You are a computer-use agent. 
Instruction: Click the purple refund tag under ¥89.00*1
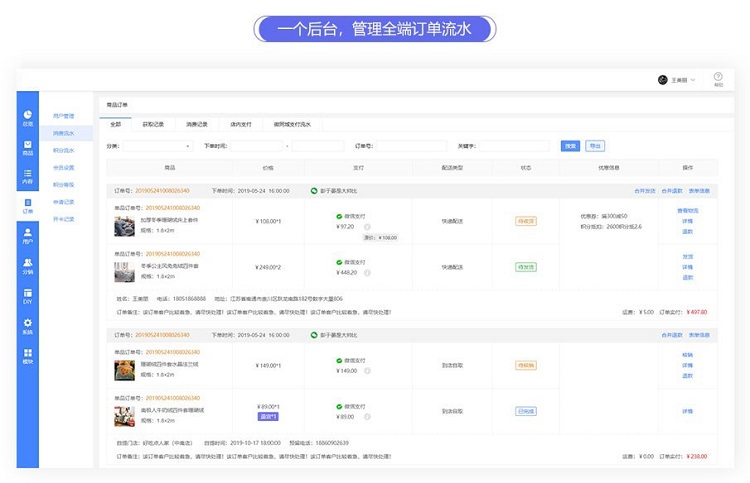268,417
